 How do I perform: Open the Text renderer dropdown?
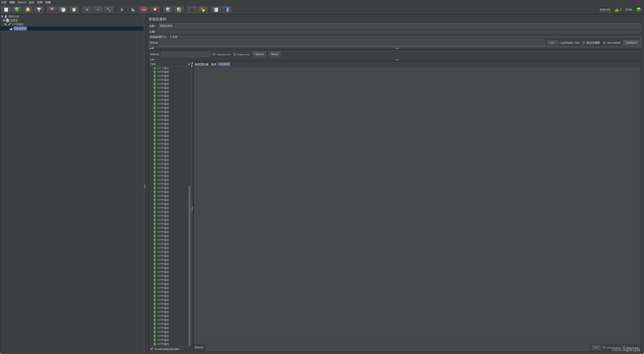(170, 64)
